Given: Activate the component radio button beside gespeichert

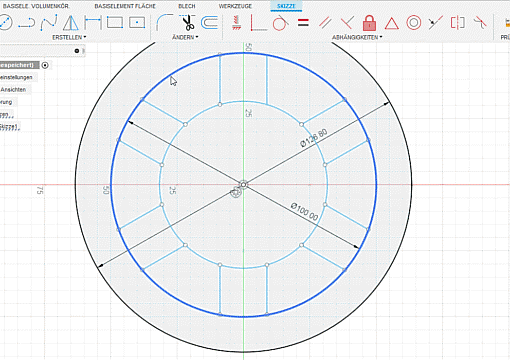Looking at the screenshot, I should [x=45, y=65].
